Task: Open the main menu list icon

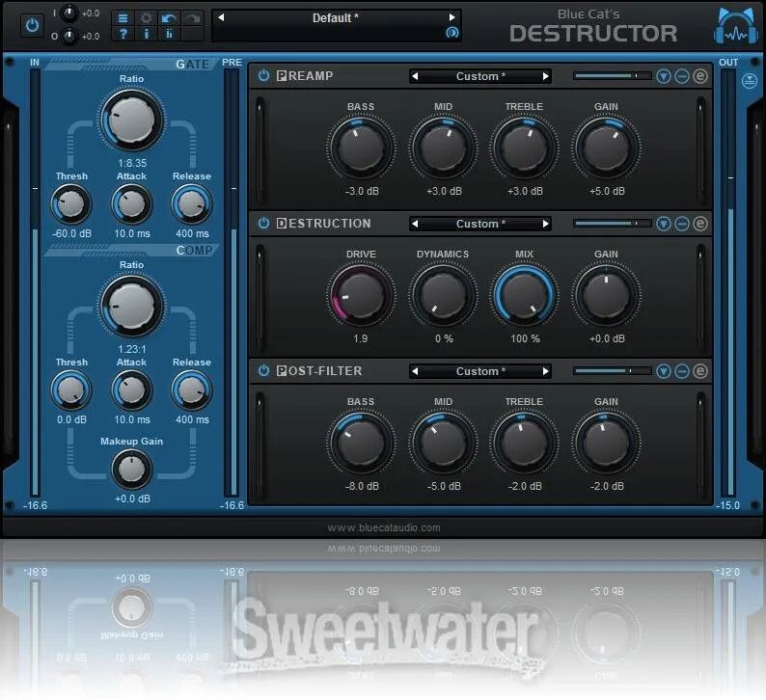Action: pyautogui.click(x=123, y=18)
